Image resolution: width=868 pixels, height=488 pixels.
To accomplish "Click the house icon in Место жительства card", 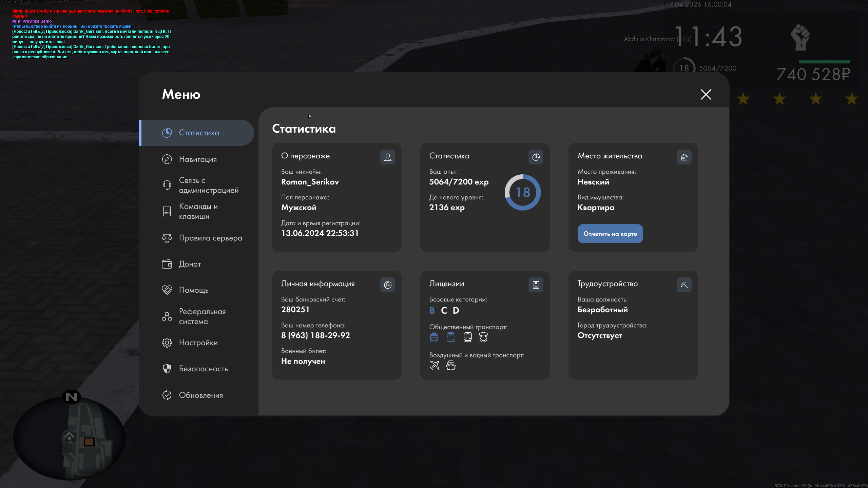I will pos(684,157).
